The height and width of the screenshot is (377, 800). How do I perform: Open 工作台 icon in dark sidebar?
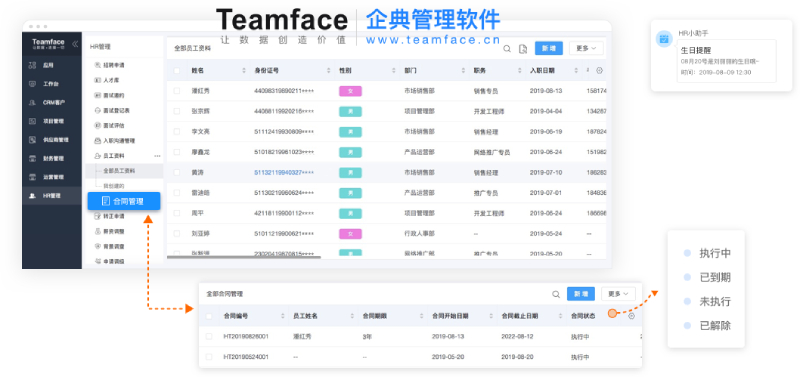[33, 84]
